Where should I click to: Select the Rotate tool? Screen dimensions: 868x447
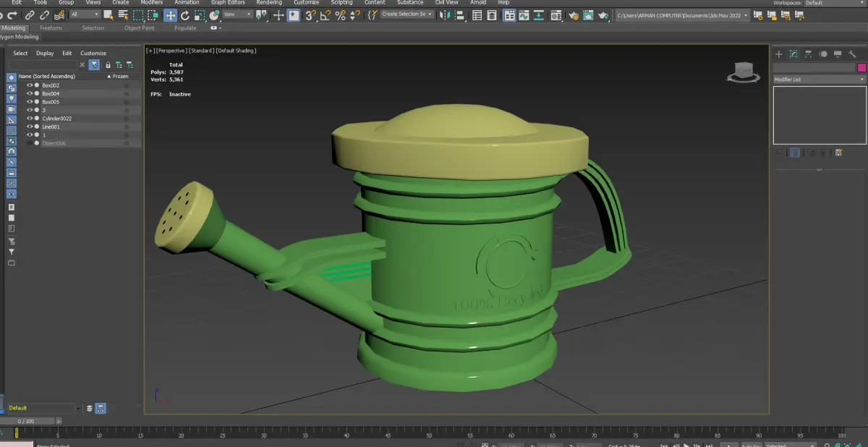click(x=185, y=14)
